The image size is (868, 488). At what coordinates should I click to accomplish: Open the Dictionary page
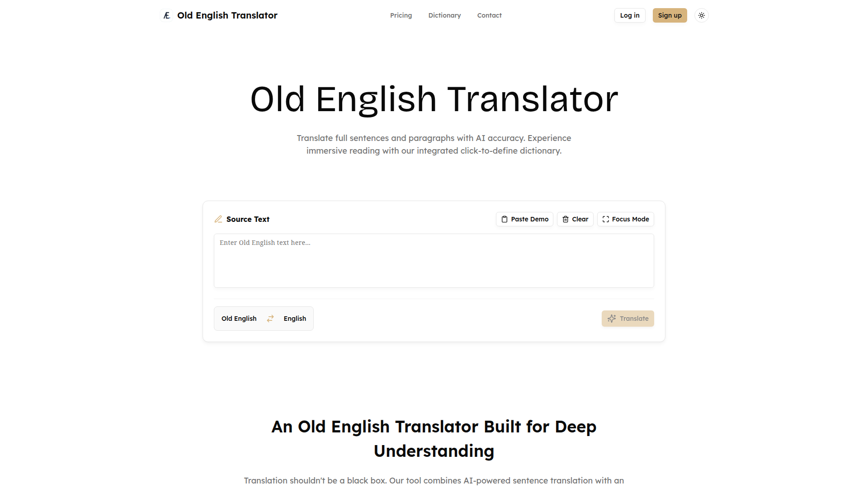click(444, 15)
